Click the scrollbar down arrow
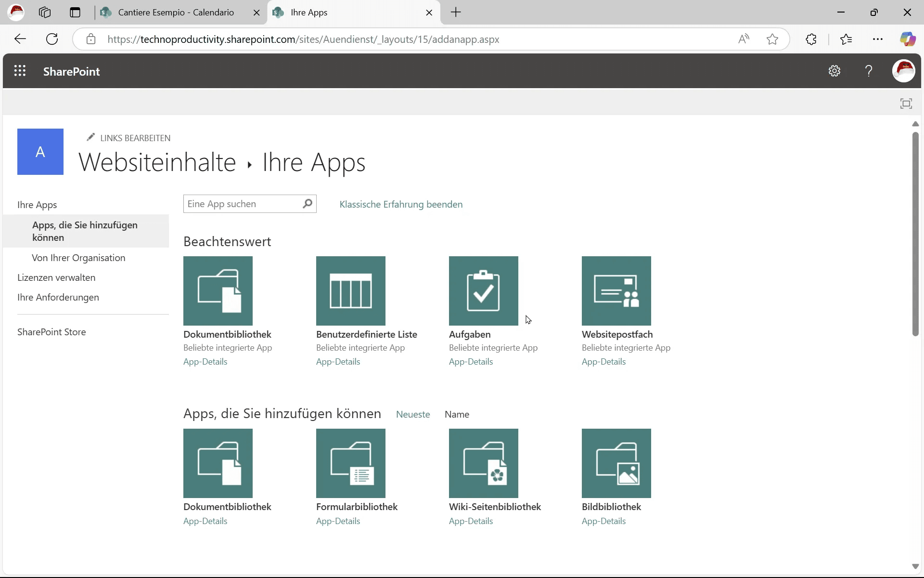Screen dimensions: 924x578 [915, 566]
